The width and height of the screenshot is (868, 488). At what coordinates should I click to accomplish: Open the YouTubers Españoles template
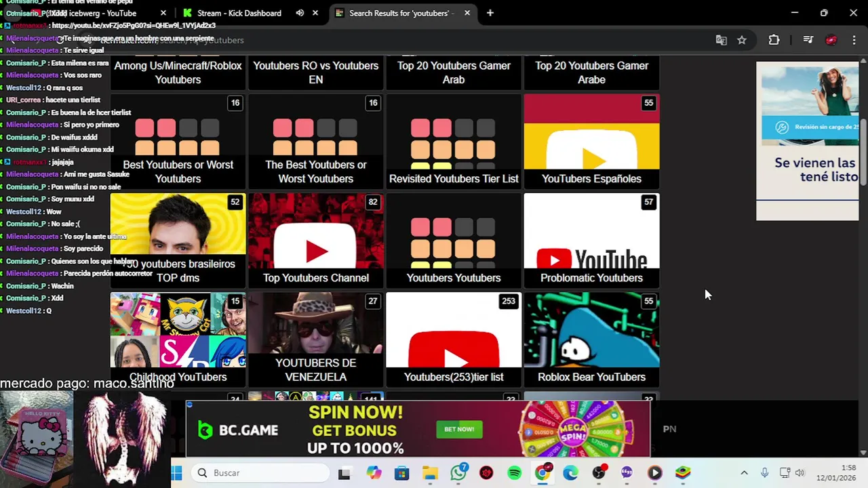point(591,141)
